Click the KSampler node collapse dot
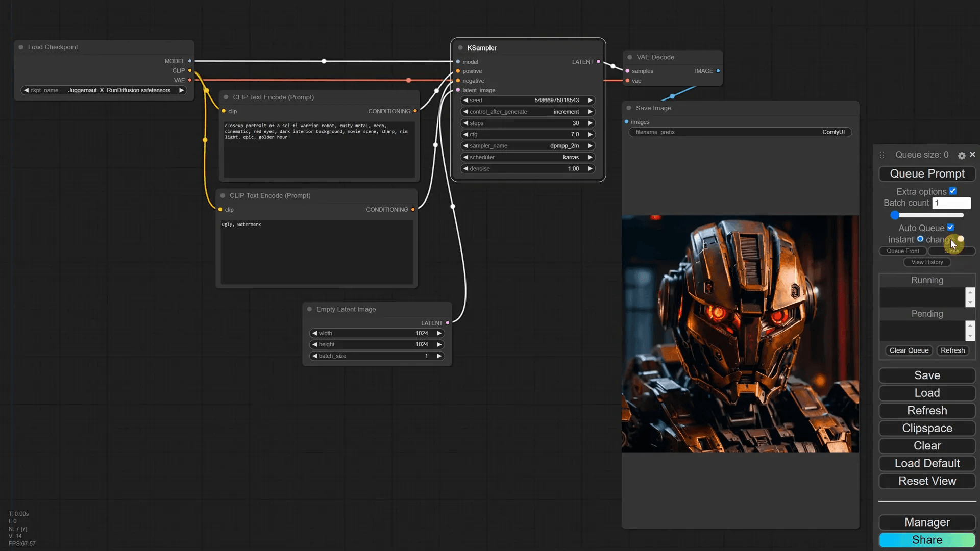 click(460, 48)
